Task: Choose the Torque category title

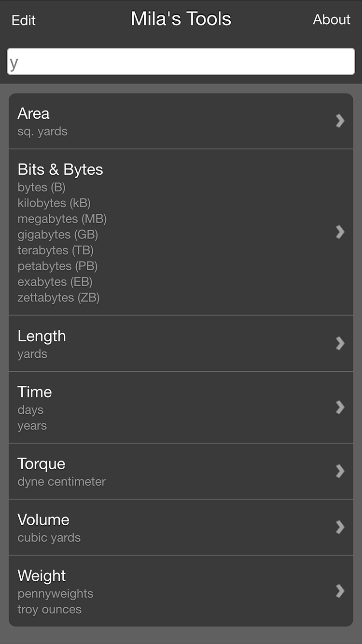Action: click(x=42, y=464)
